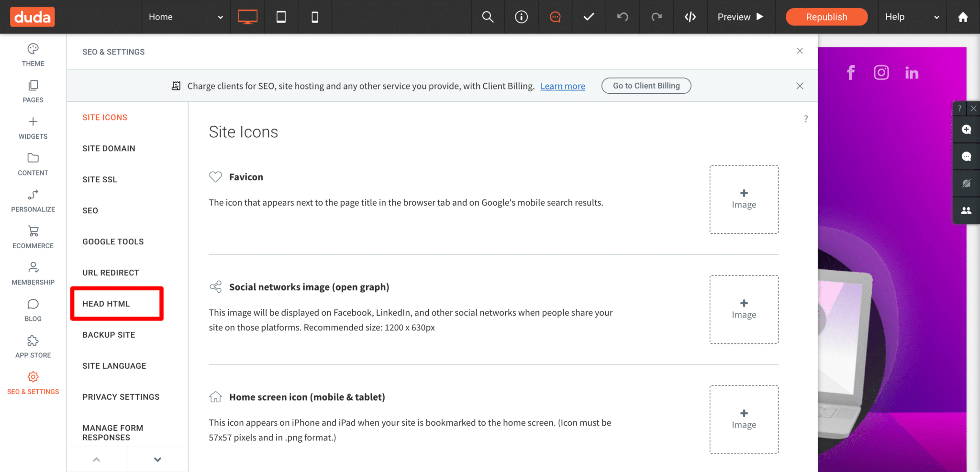The height and width of the screenshot is (472, 980).
Task: Select the Site SSL settings tab
Action: click(100, 179)
